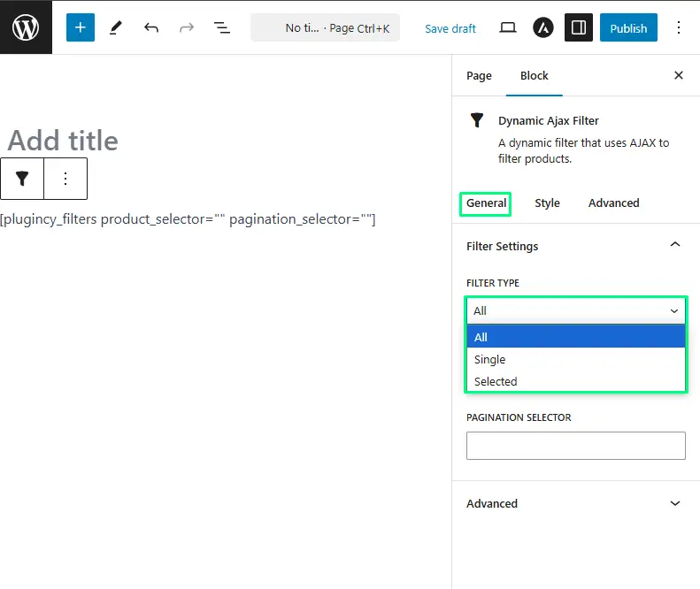The width and height of the screenshot is (700, 589).
Task: Open the Astra settings icon
Action: click(542, 27)
